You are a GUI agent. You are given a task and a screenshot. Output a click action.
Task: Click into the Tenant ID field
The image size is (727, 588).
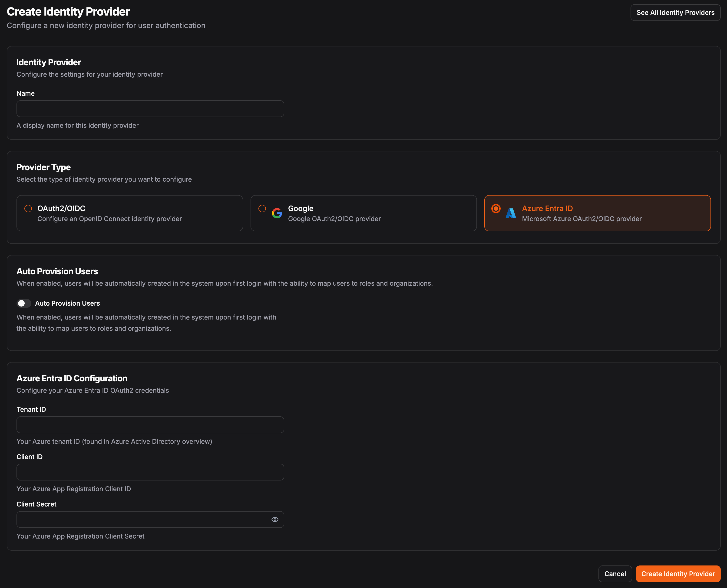pos(150,425)
